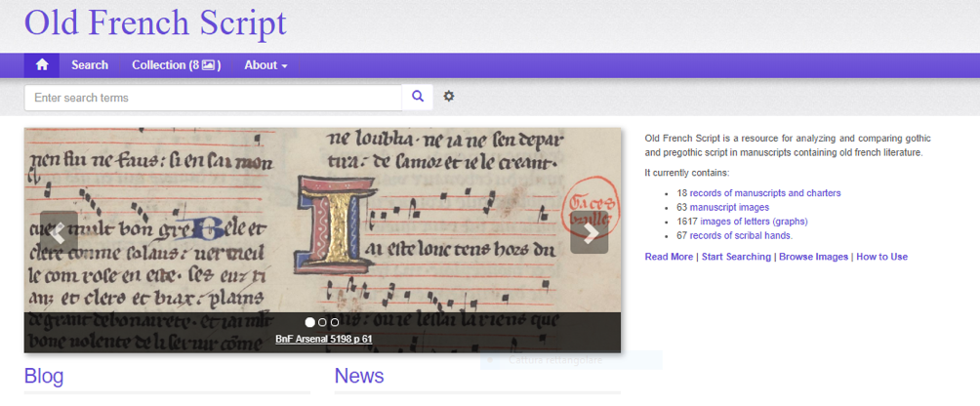Open BnF Arsenal 5198 p 61 caption link

point(324,339)
